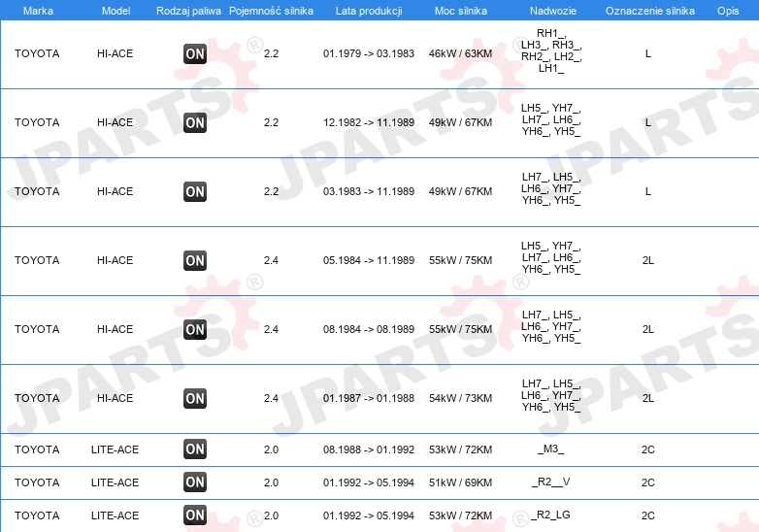Click the ON fuel icon in the 01.1979 row
Viewport: 759px width, 532px height.
pos(195,53)
